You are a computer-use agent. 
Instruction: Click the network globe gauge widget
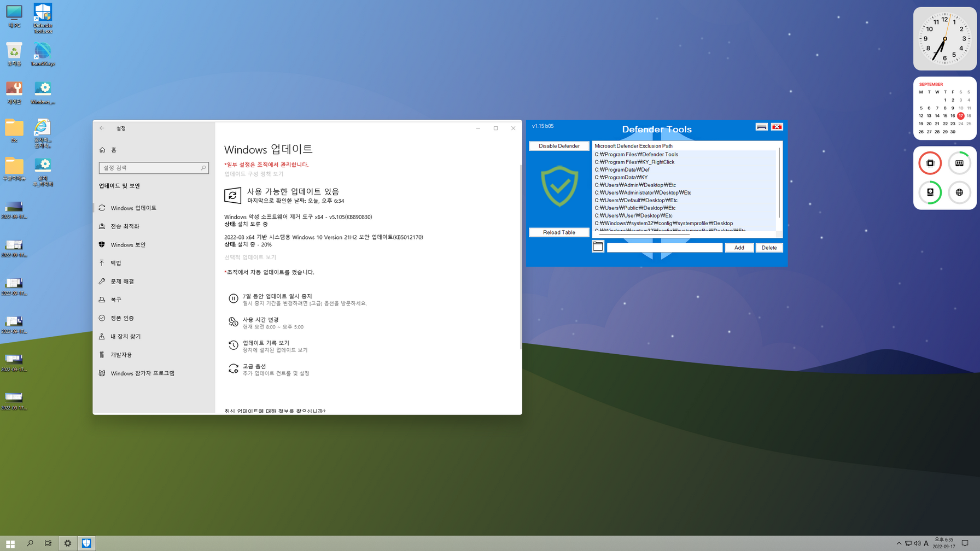coord(959,192)
